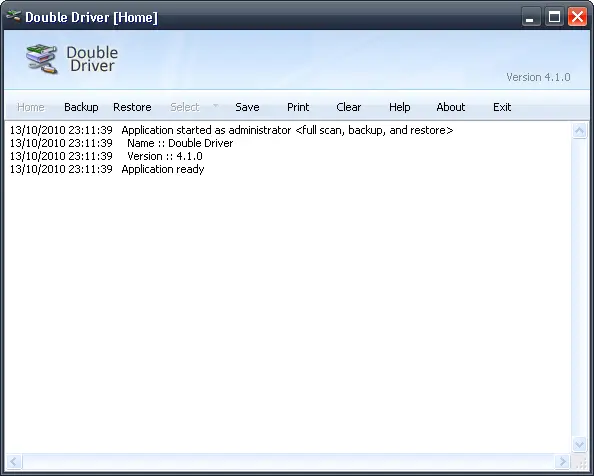The height and width of the screenshot is (476, 594).
Task: Open the Backup section
Action: pos(81,107)
